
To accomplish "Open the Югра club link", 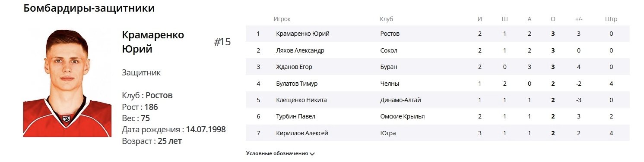I will [388, 133].
